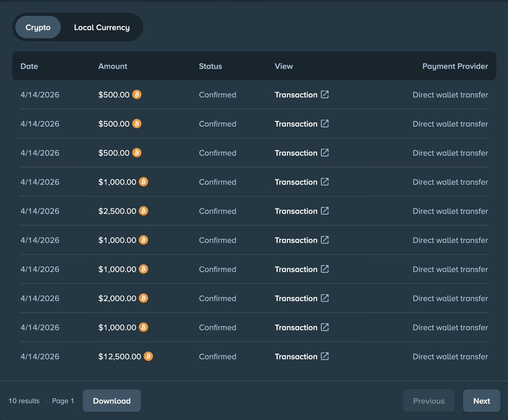
Task: Click Bitcoin icon in $1,000.00 row directly above $2,000.00
Action: [144, 269]
